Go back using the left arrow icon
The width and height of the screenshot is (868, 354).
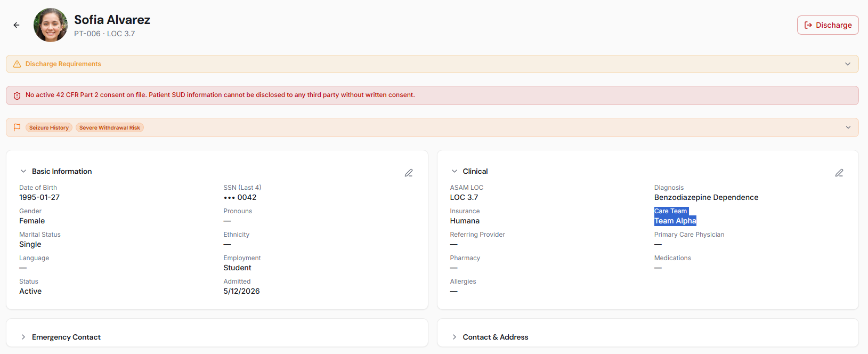[17, 25]
